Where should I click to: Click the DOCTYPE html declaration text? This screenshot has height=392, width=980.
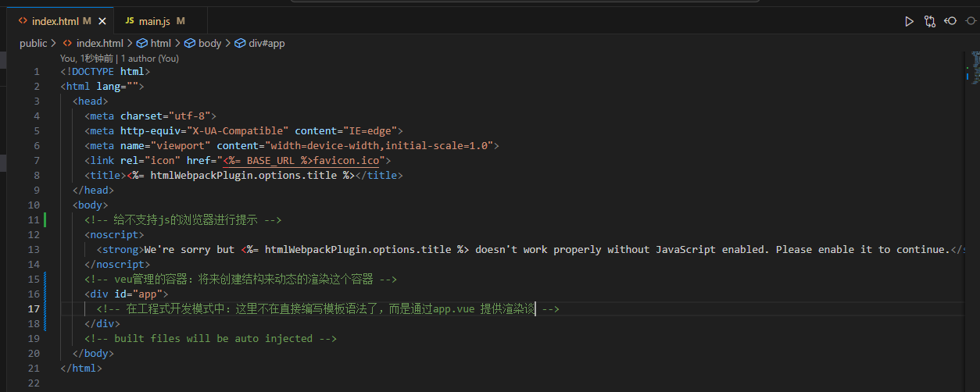tap(105, 72)
